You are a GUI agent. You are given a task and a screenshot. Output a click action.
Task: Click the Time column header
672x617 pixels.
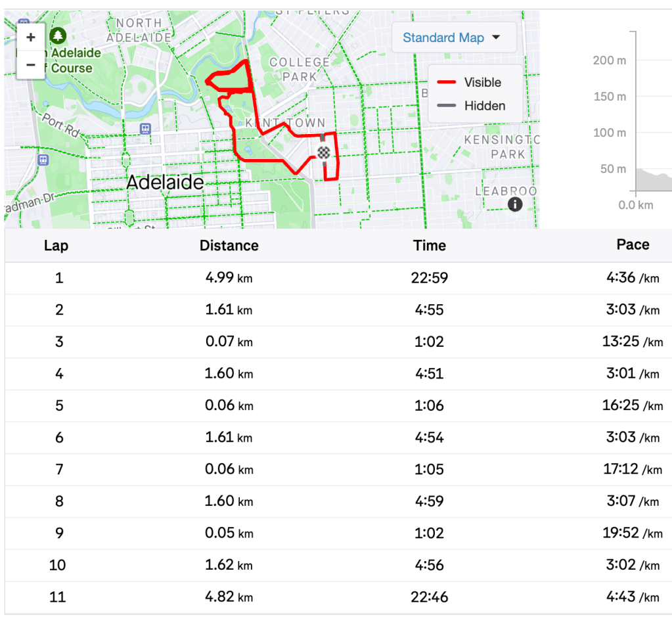pos(430,246)
